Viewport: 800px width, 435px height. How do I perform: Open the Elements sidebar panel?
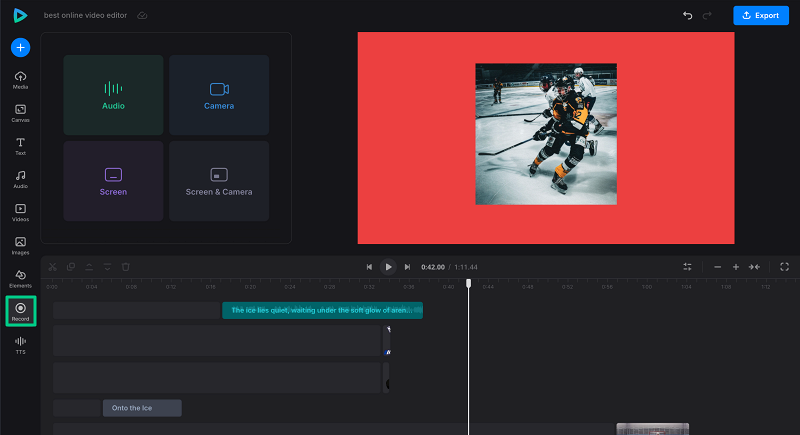pyautogui.click(x=20, y=279)
